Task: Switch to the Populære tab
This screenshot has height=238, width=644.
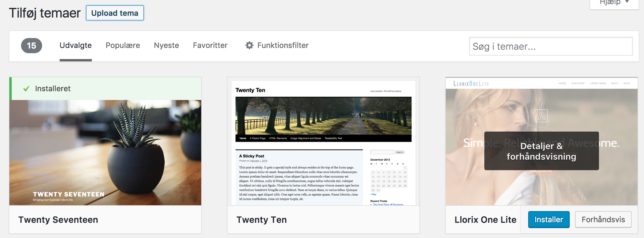Action: [x=123, y=46]
